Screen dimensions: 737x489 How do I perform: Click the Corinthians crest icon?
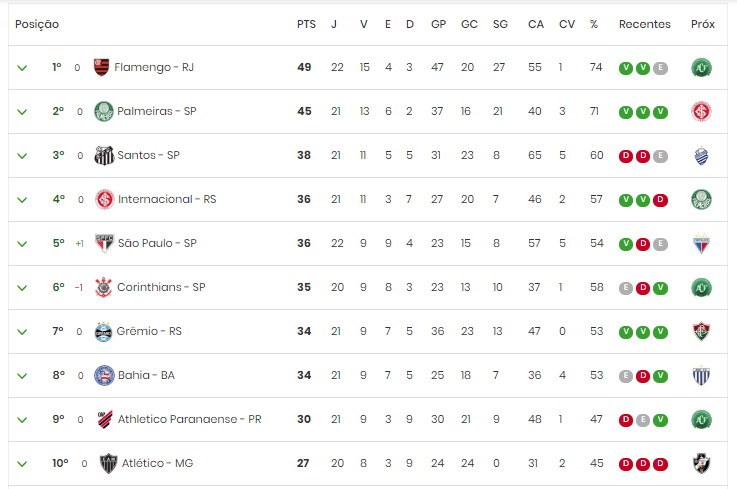pyautogui.click(x=103, y=287)
